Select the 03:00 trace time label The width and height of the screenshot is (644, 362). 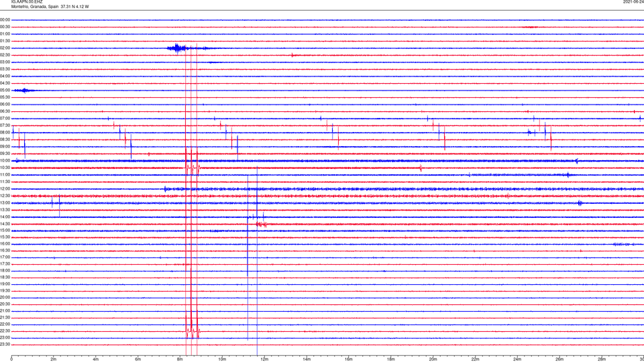point(5,62)
